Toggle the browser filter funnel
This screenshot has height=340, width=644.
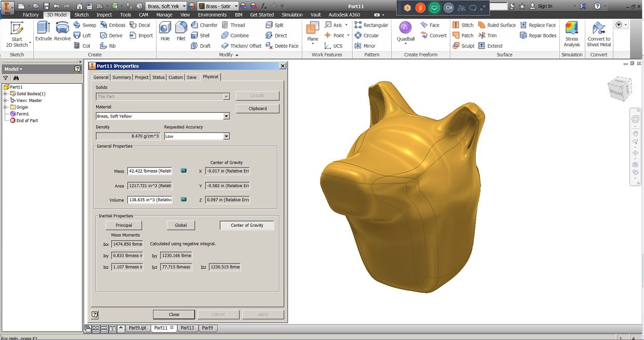(5, 77)
